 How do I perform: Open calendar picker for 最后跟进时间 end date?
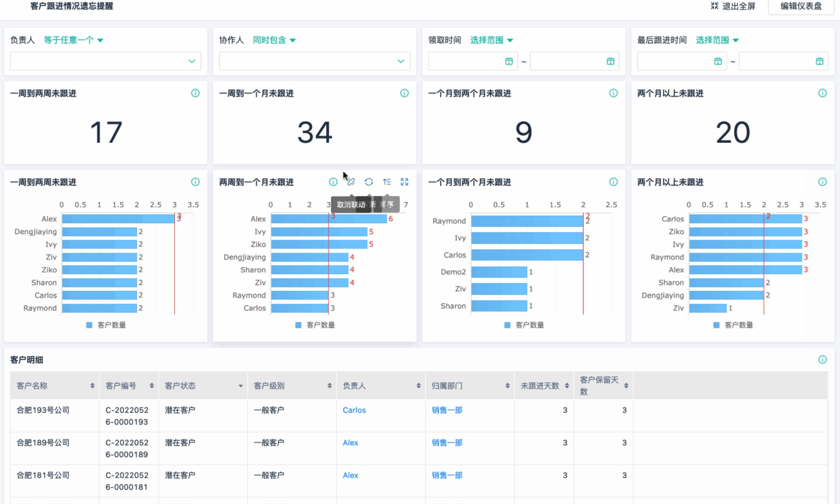coord(819,61)
